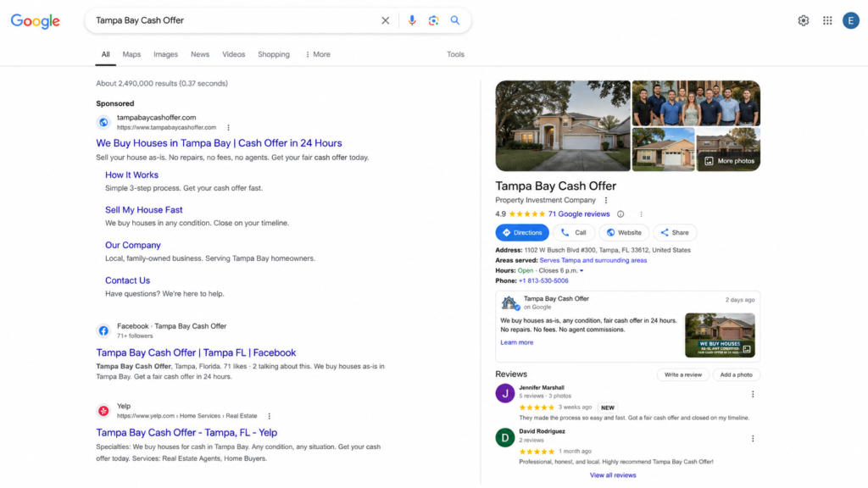868x488 pixels.
Task: Click Serves Tampa and surrounding areas link
Action: (593, 261)
